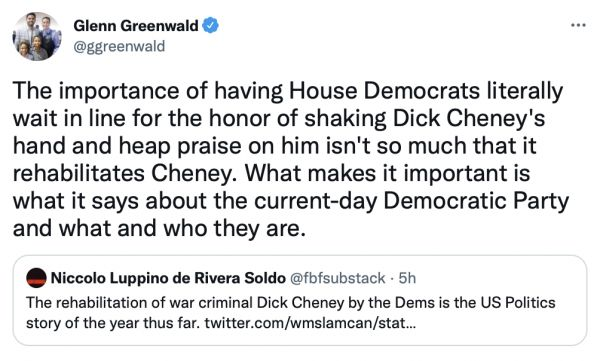Click the blue verified checkmark badge
Image resolution: width=600 pixels, height=361 pixels.
[210, 26]
